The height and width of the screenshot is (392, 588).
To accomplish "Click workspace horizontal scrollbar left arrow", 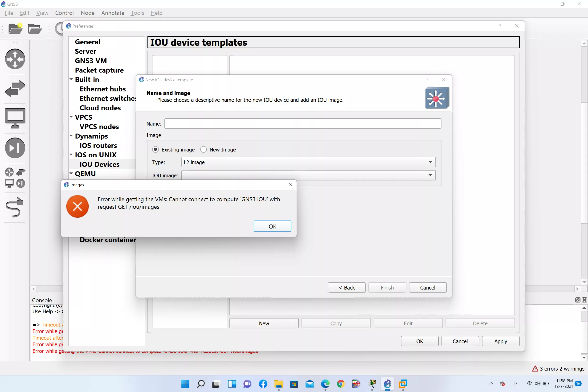I will click(x=33, y=289).
